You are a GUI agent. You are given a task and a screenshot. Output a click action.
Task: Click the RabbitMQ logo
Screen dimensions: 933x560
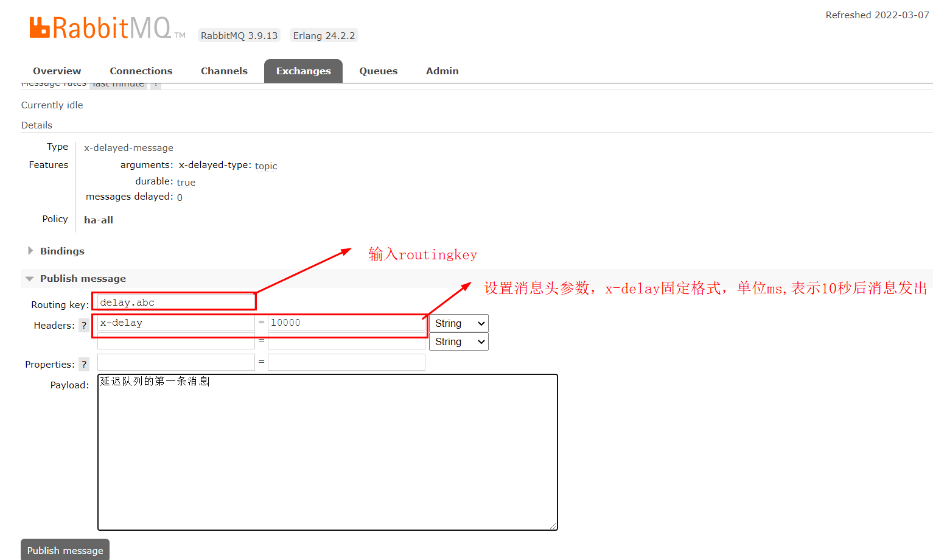coord(107,28)
